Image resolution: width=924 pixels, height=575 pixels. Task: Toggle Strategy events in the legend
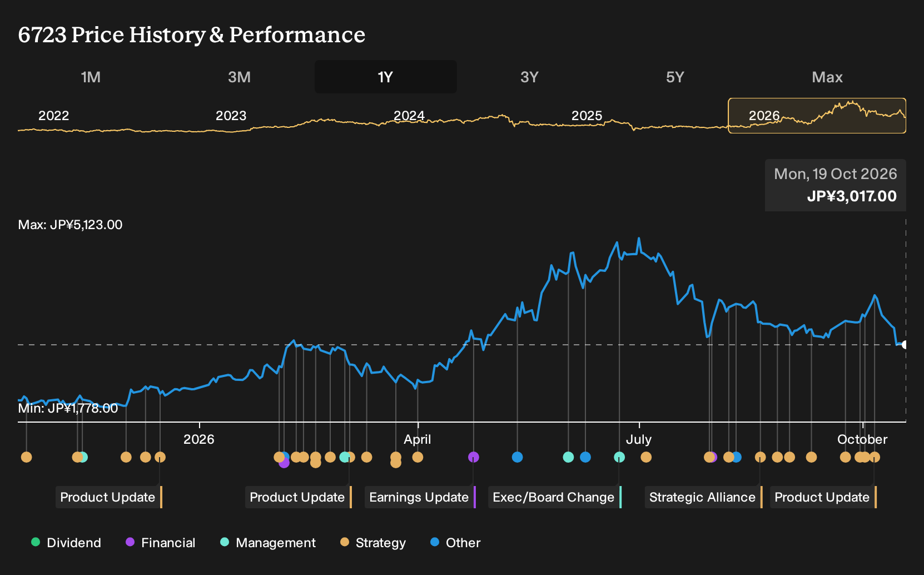[x=373, y=543]
